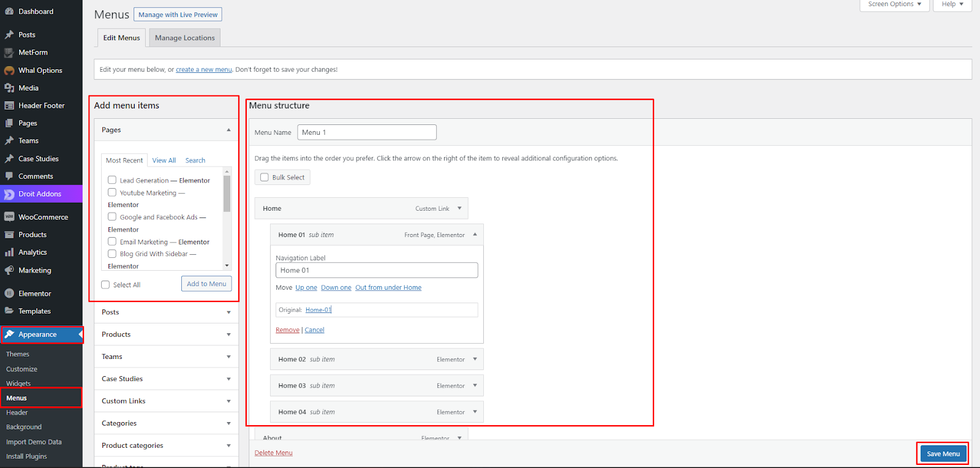Open the Help dropdown tab
Screen dimensions: 980x468
coord(952,4)
